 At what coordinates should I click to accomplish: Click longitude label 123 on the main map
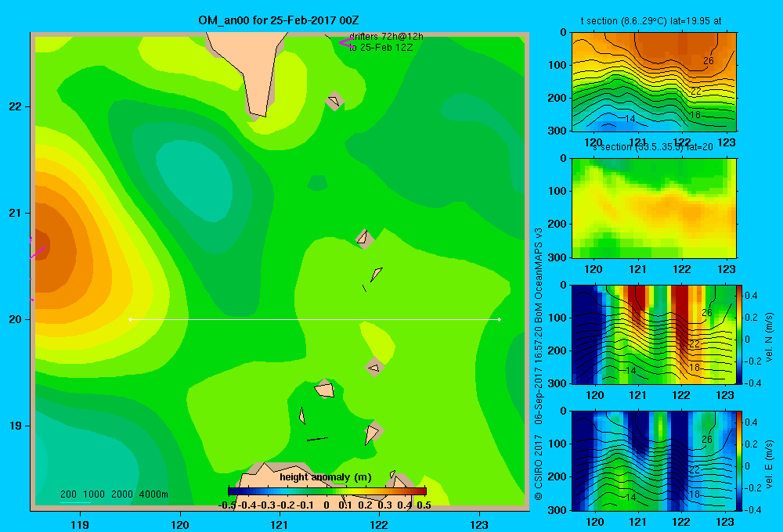pos(479,524)
